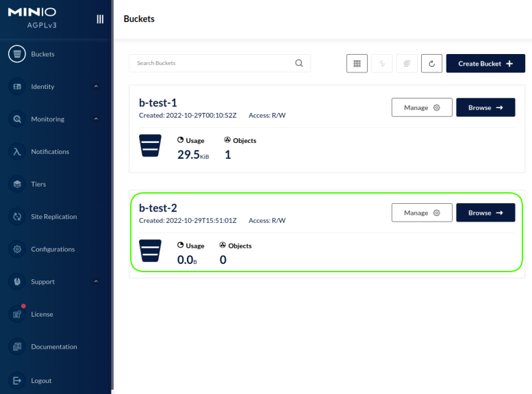Expand the Identity menu chevron
Screen dimensions: 532x394
pyautogui.click(x=96, y=87)
